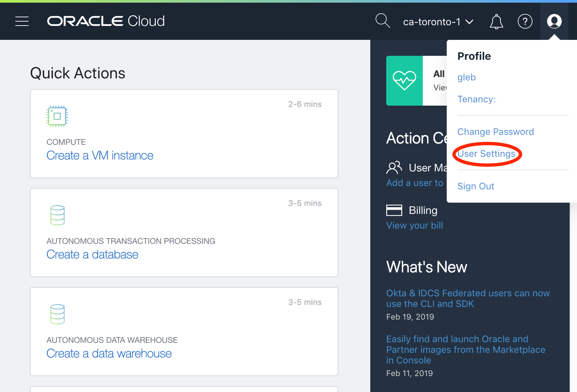Click Create a VM instance
This screenshot has width=577, height=392.
click(100, 155)
